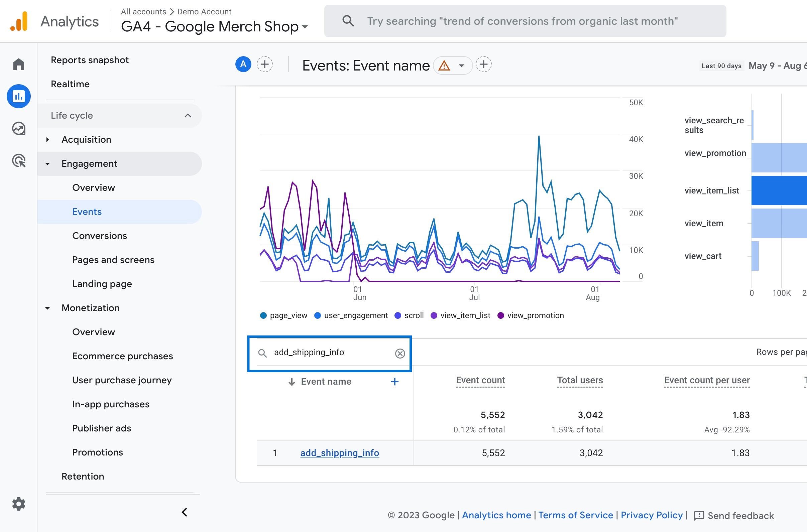Viewport: 807px width, 532px height.
Task: Open the Advertising target cursor icon
Action: 19,160
